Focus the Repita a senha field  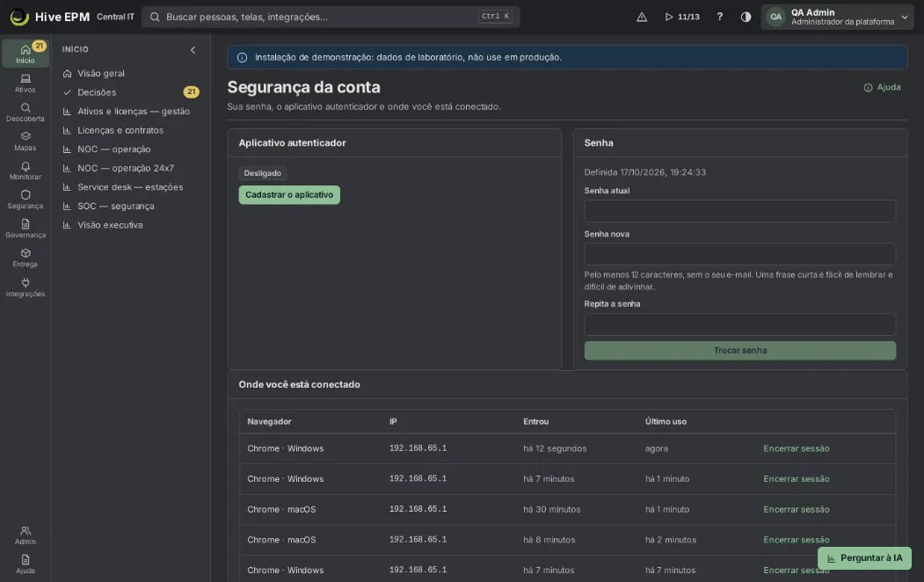pyautogui.click(x=740, y=324)
